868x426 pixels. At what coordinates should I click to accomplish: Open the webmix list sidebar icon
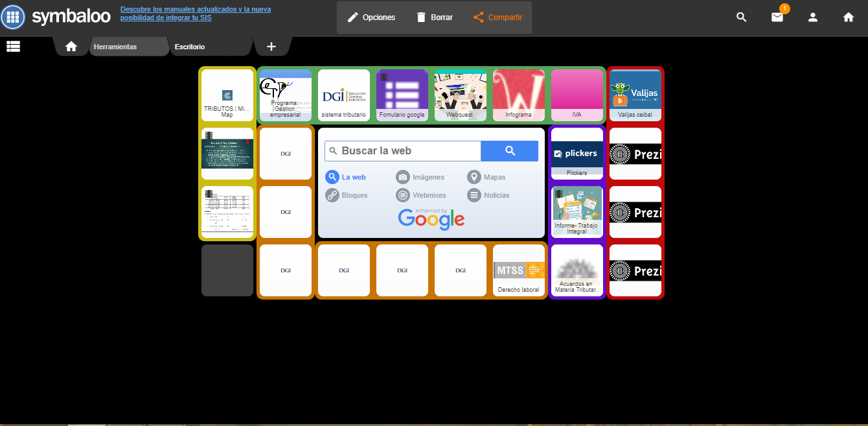(x=13, y=46)
